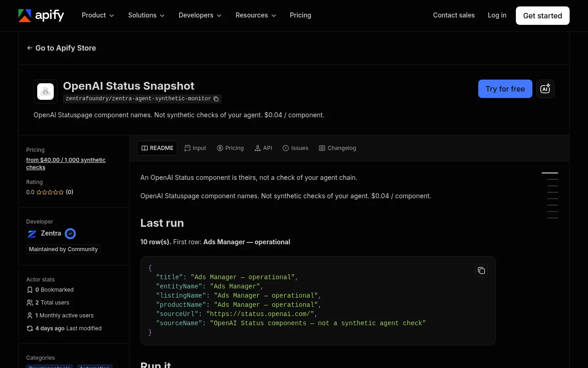This screenshot has height=368, width=588.
Task: Switch to the API tab
Action: coord(263,148)
